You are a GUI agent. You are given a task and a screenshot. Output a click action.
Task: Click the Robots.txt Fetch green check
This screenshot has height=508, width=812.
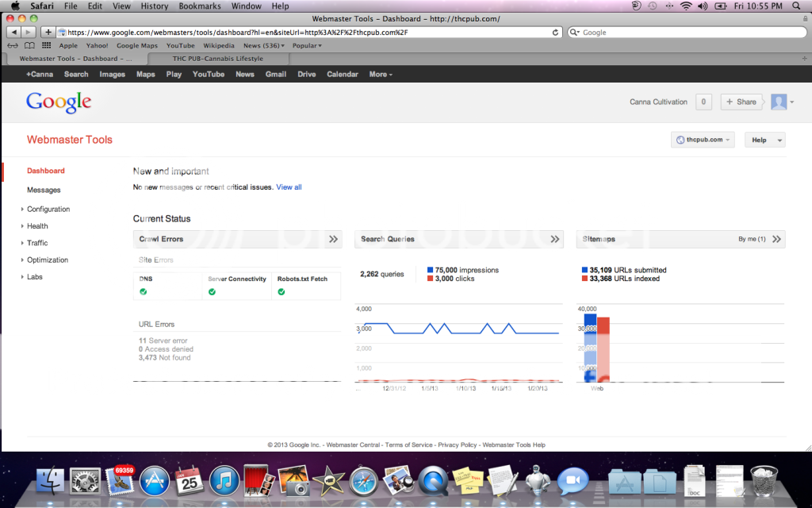pos(282,292)
